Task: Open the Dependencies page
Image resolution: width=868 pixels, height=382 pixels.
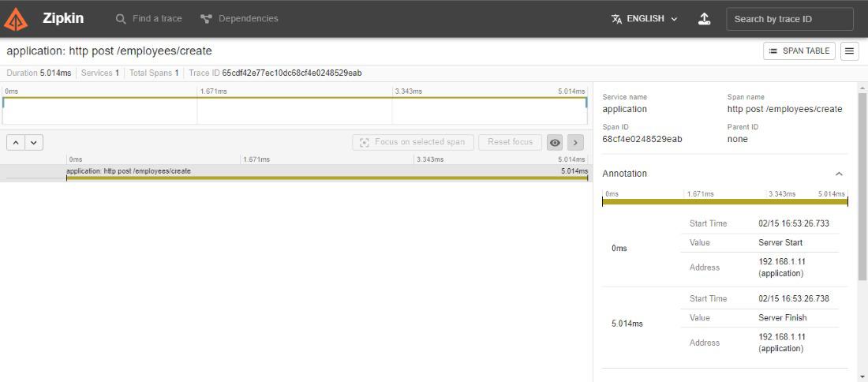Action: coord(239,19)
